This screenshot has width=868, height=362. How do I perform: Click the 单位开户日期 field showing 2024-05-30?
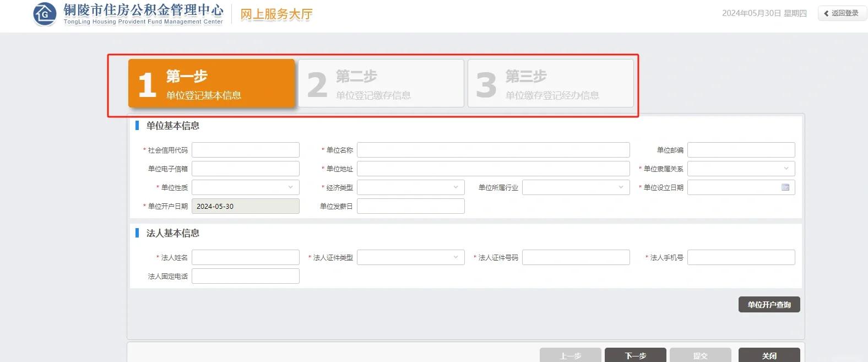pyautogui.click(x=246, y=206)
